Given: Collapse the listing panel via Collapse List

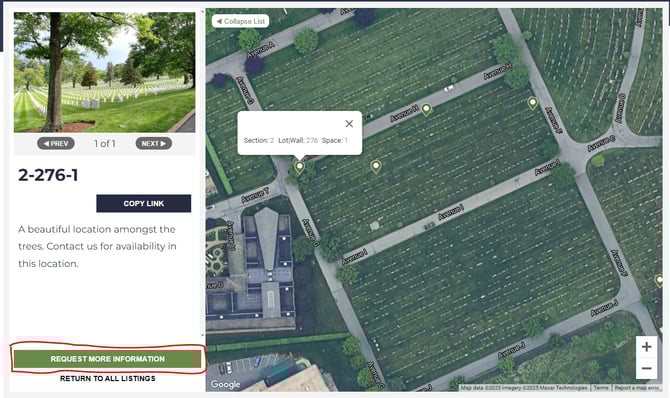Looking at the screenshot, I should pos(241,21).
